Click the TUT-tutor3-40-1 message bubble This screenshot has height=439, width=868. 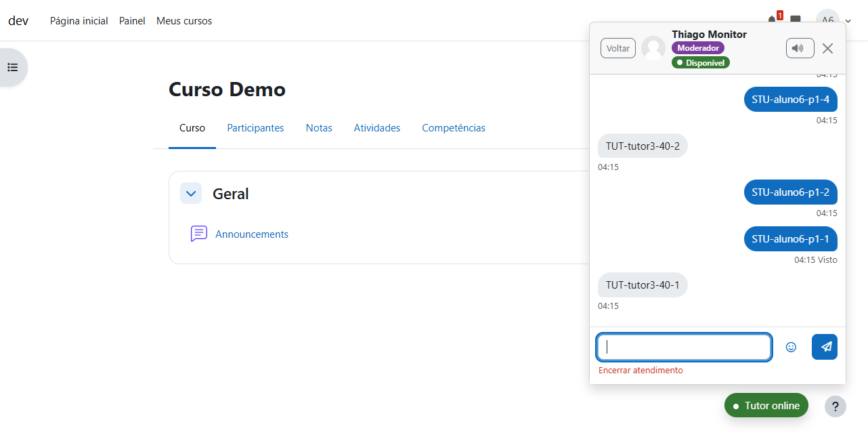click(x=643, y=285)
